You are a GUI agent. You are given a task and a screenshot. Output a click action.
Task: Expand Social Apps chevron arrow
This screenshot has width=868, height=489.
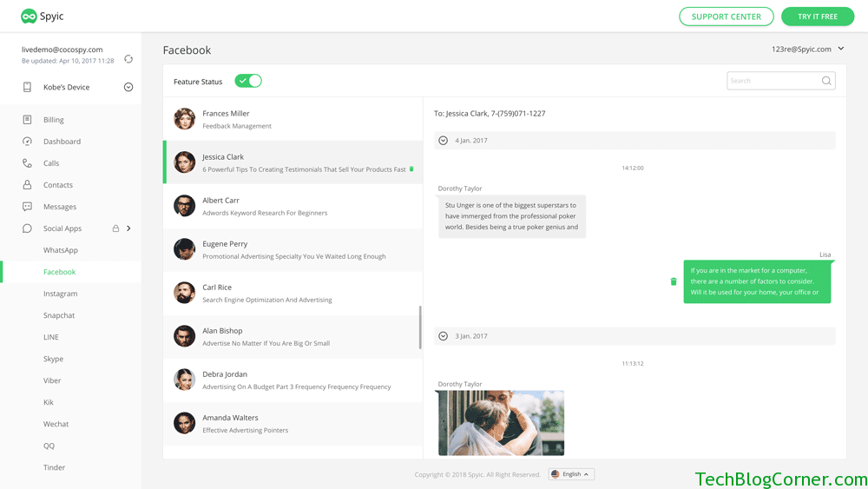[129, 228]
